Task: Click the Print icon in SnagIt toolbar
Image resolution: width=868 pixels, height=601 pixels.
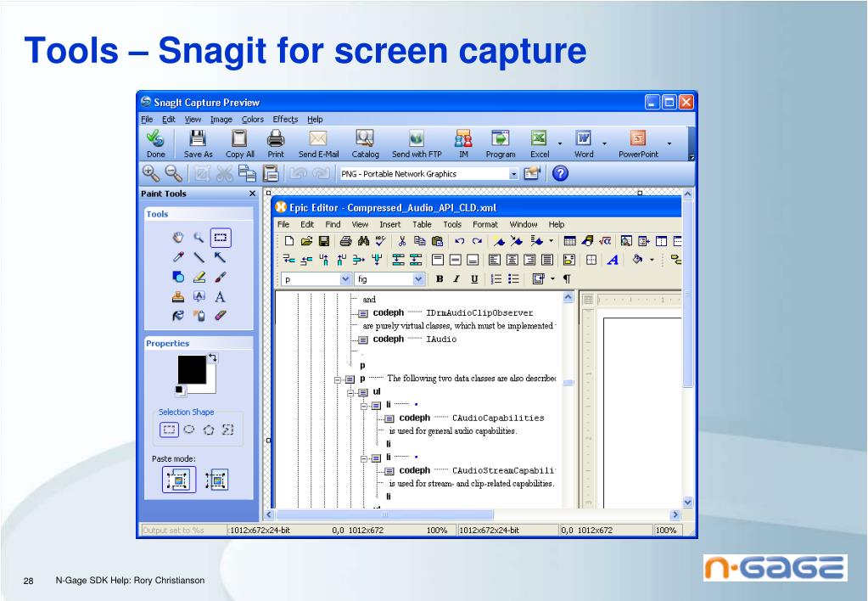Action: coord(275,138)
